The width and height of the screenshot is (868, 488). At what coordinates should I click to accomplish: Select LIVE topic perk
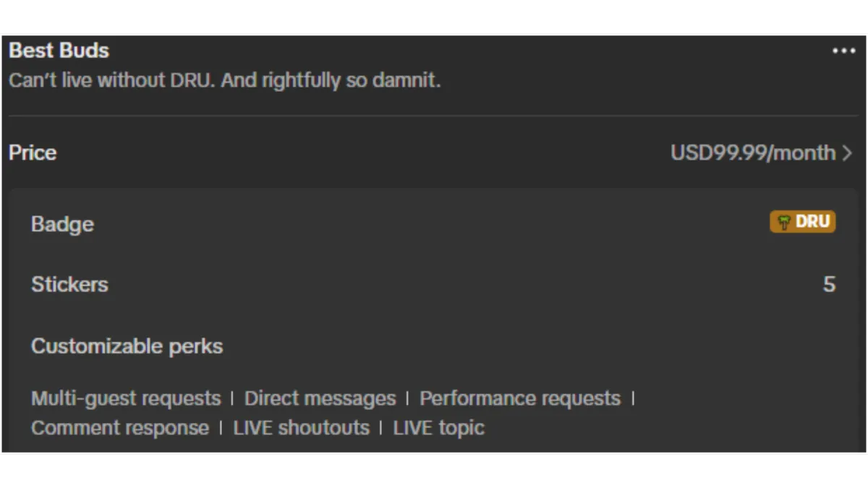[x=438, y=427]
